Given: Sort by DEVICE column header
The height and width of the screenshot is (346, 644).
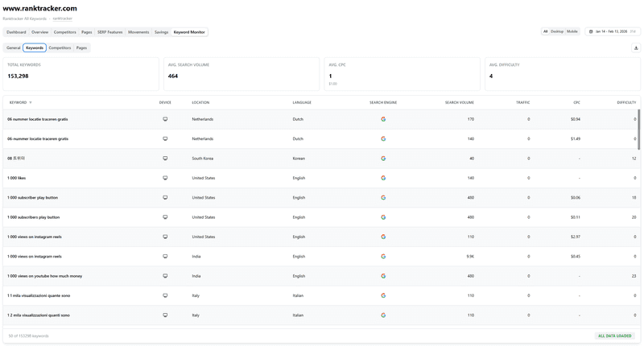Looking at the screenshot, I should tap(165, 103).
